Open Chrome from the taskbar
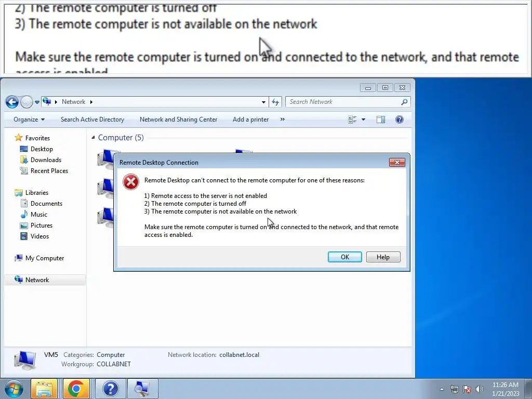Screen dimensions: 532x399 click(76, 389)
